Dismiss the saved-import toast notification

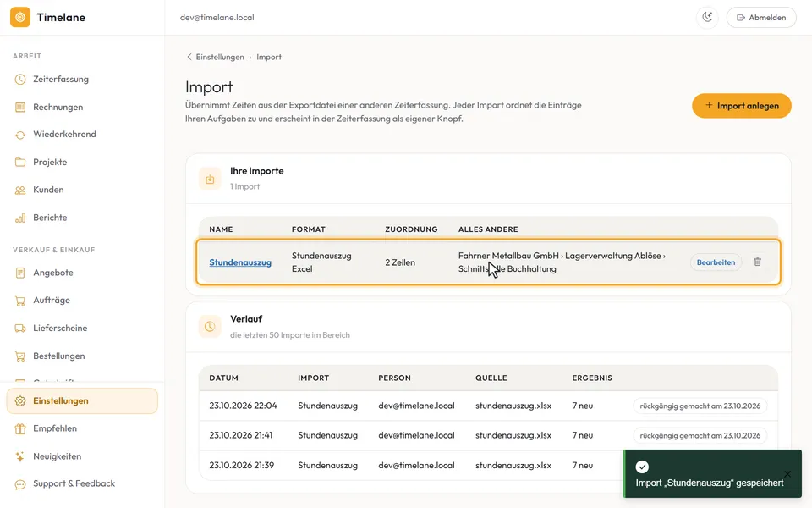tap(787, 474)
